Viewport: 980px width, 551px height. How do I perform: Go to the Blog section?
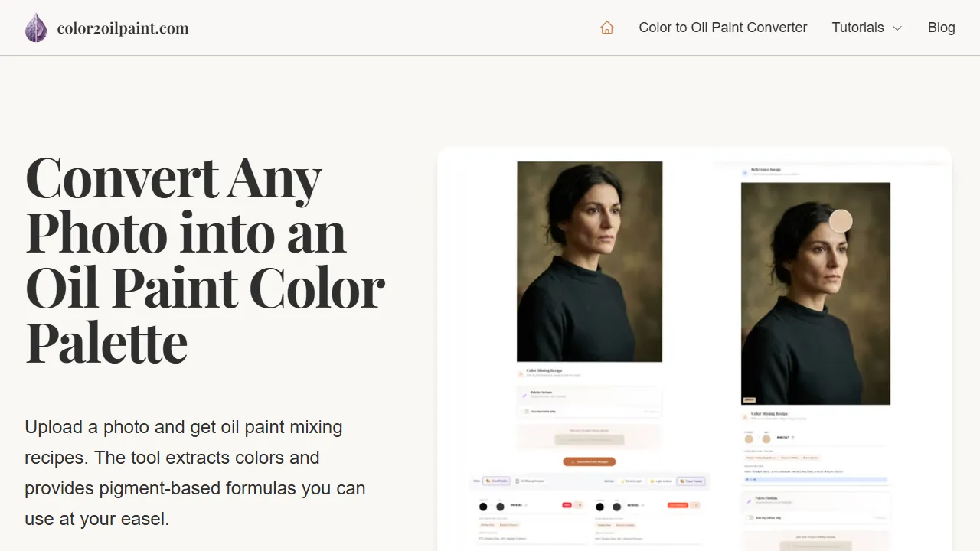click(942, 28)
